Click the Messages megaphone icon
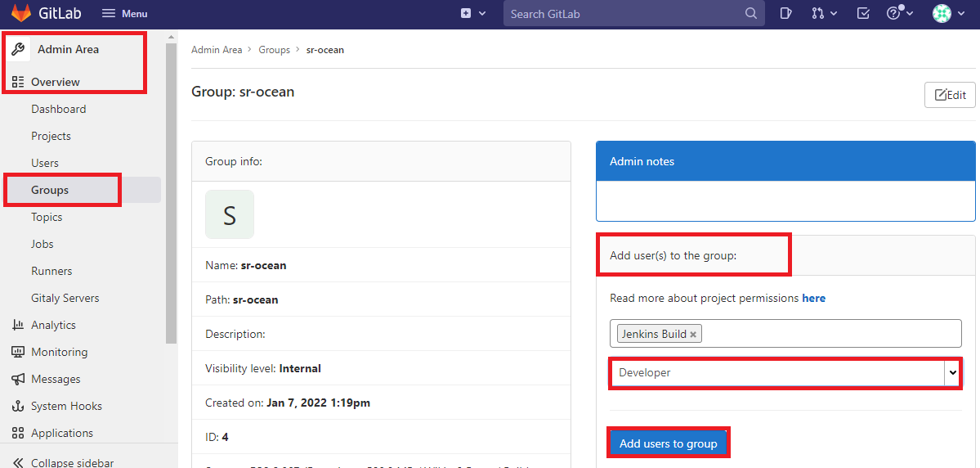980x468 pixels. point(18,379)
